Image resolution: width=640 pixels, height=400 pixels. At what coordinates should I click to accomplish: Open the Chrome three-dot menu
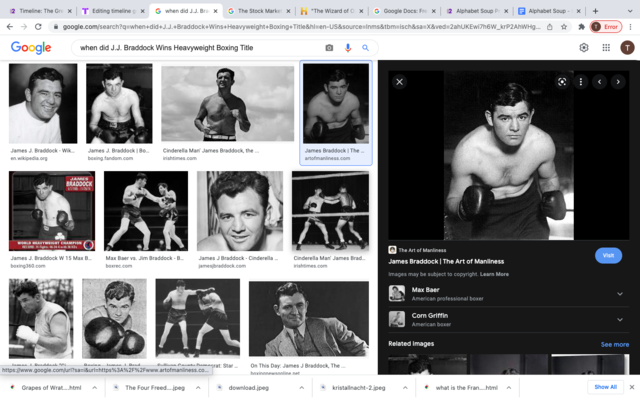(x=630, y=27)
